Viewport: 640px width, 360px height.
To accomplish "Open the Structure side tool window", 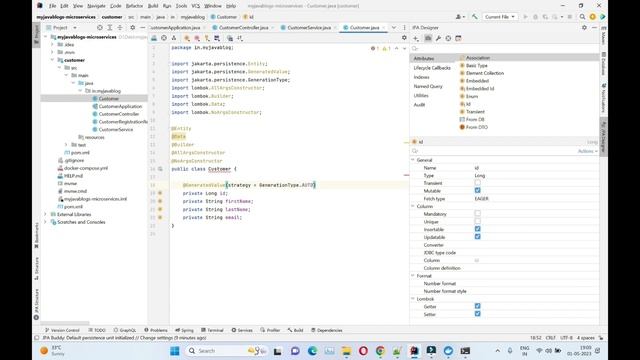I will click(36, 268).
